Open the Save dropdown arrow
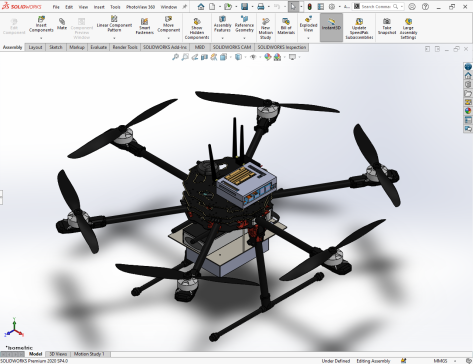 [252, 7]
